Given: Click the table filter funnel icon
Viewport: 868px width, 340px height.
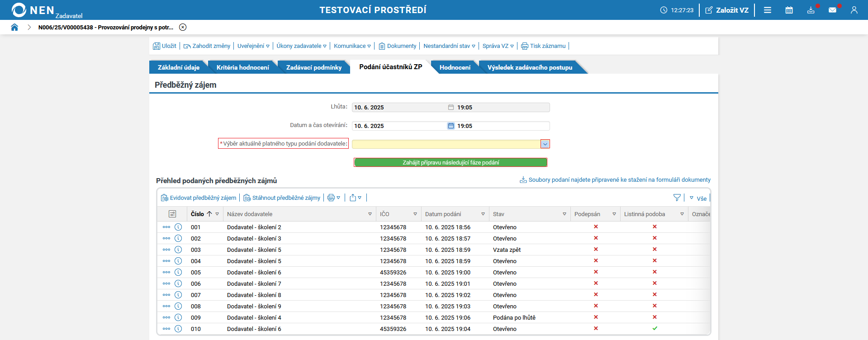Looking at the screenshot, I should click(677, 198).
